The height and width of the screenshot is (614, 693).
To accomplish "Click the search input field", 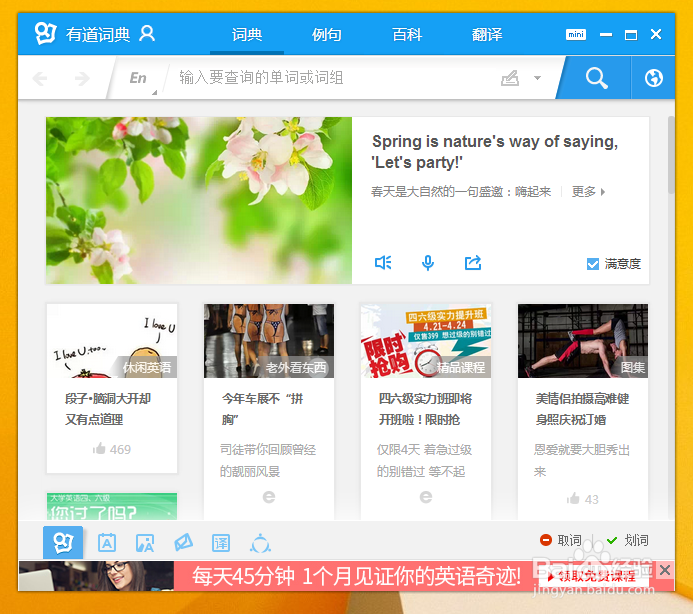I will (331, 78).
